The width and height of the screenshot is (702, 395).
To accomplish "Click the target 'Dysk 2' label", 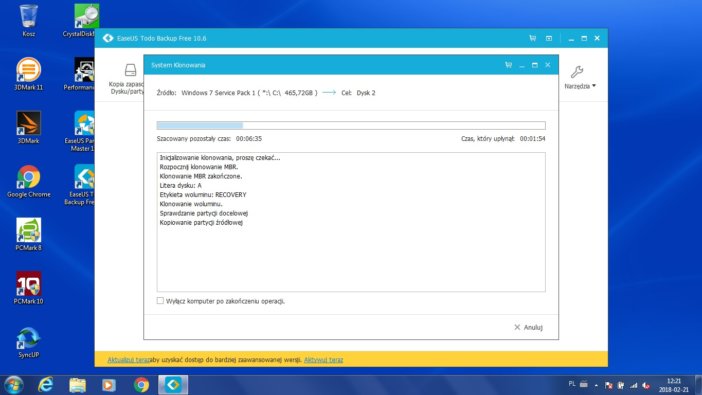I will pos(366,93).
